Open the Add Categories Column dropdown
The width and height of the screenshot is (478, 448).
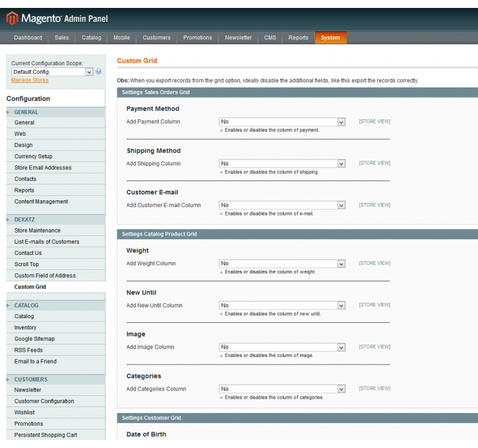[282, 389]
